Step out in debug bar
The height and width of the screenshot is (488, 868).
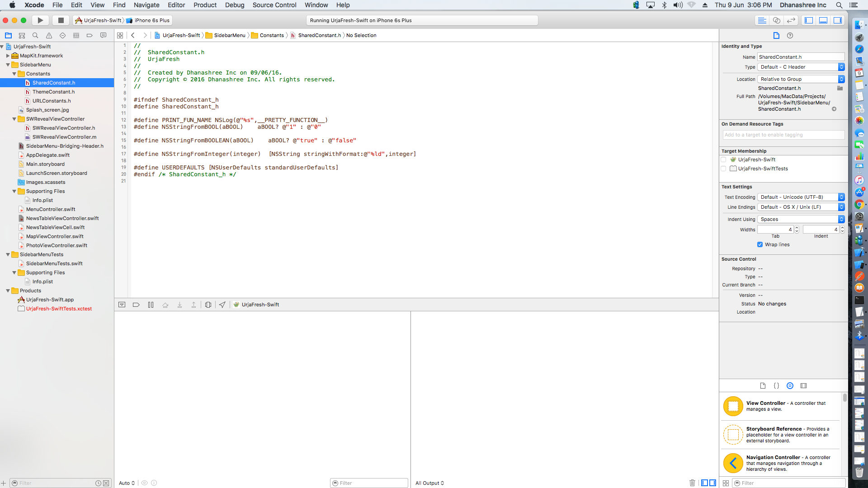[193, 305]
